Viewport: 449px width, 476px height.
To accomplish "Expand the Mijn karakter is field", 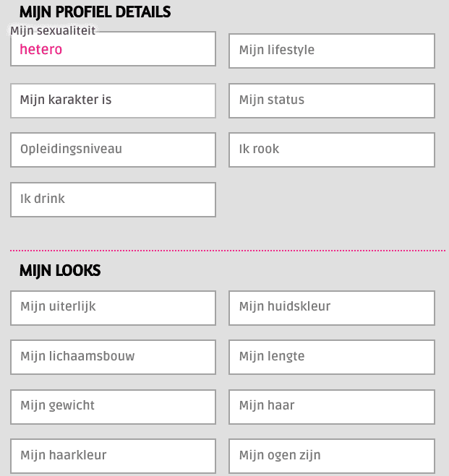I will click(x=113, y=100).
